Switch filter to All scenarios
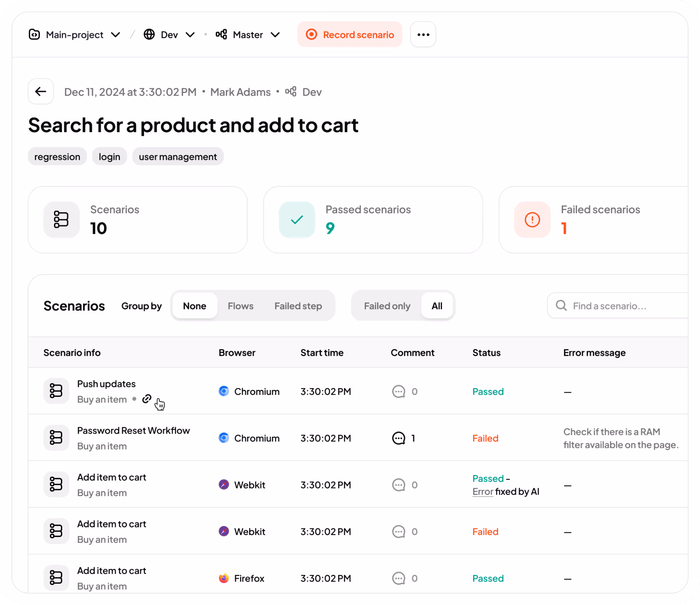Screen dimensions: 700x605 [x=437, y=306]
